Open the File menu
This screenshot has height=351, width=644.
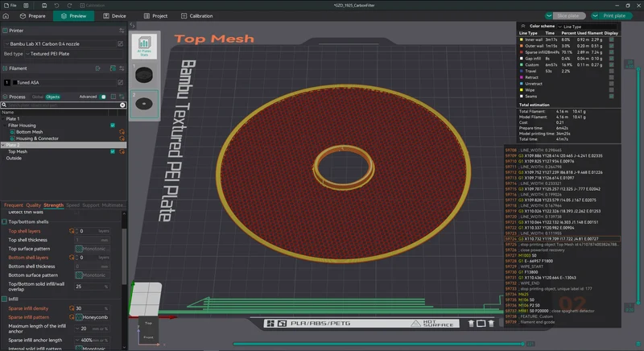(10, 6)
